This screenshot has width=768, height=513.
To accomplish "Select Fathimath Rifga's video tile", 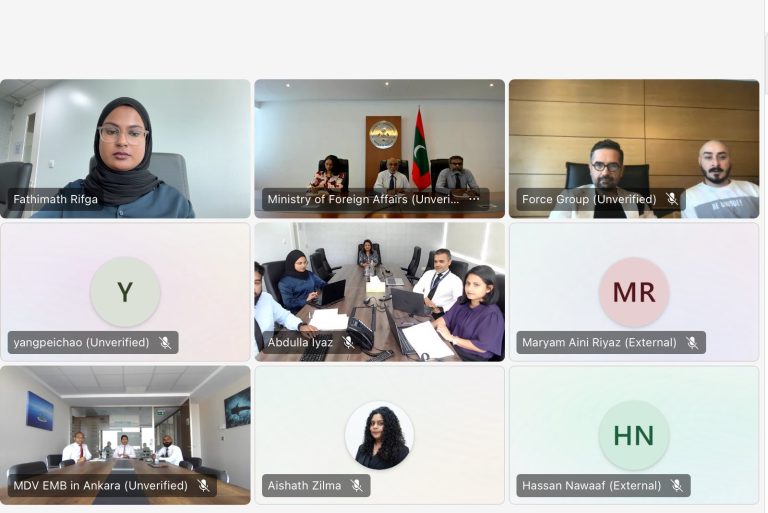I will pos(125,148).
